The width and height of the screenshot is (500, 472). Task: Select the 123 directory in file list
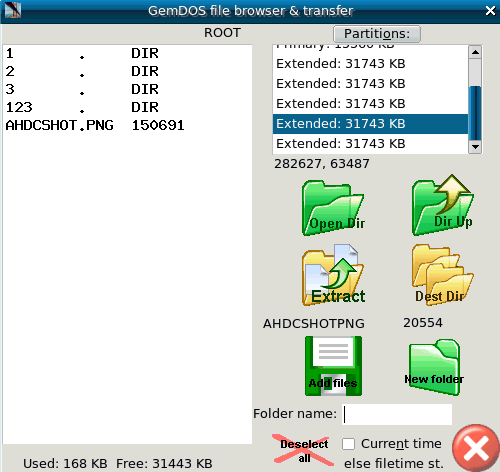click(127, 107)
